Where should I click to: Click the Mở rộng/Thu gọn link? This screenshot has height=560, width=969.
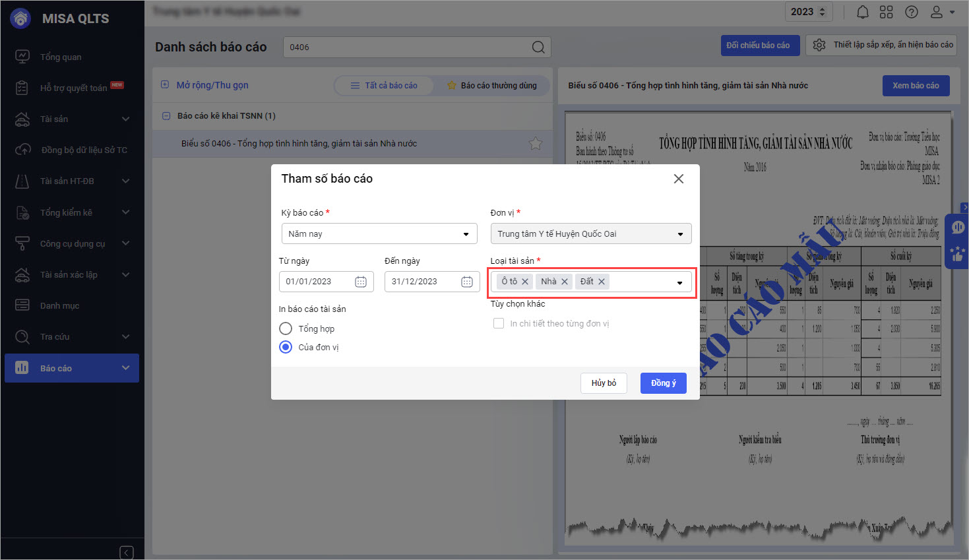click(212, 85)
